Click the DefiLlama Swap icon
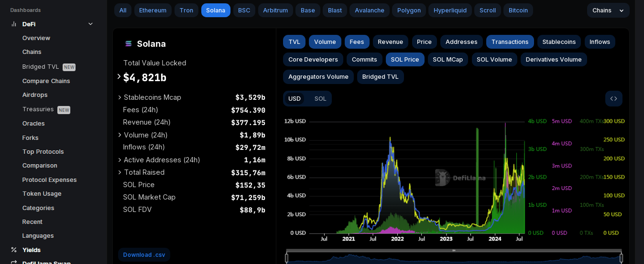This screenshot has height=264, width=644. [x=14, y=262]
